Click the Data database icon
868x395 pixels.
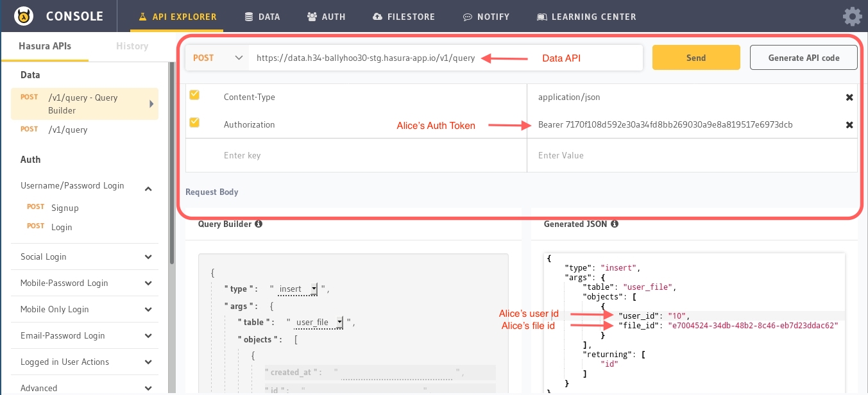[x=249, y=17]
